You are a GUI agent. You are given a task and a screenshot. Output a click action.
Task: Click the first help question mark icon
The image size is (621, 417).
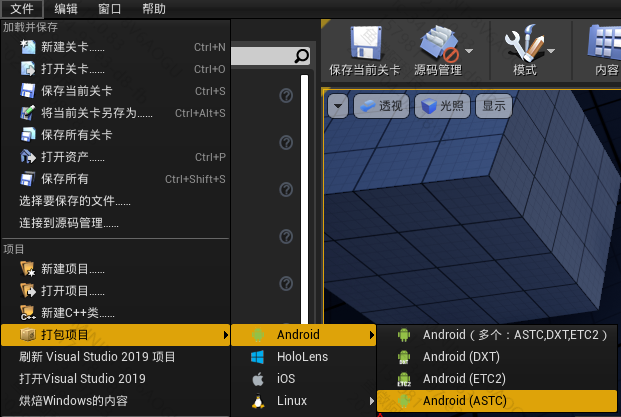tap(286, 95)
